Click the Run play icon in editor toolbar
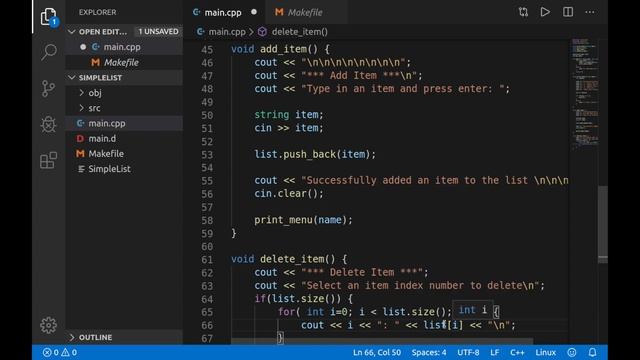The image size is (640, 360). (x=545, y=12)
